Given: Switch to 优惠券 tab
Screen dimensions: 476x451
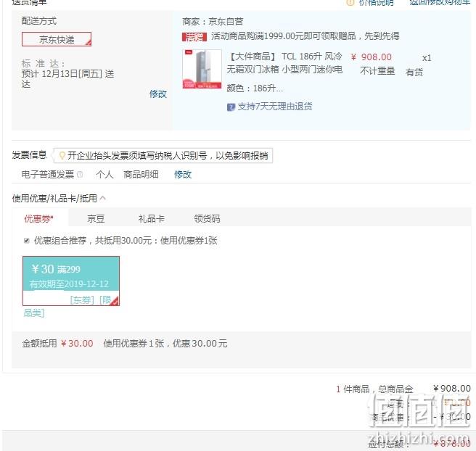Looking at the screenshot, I should [x=39, y=219].
